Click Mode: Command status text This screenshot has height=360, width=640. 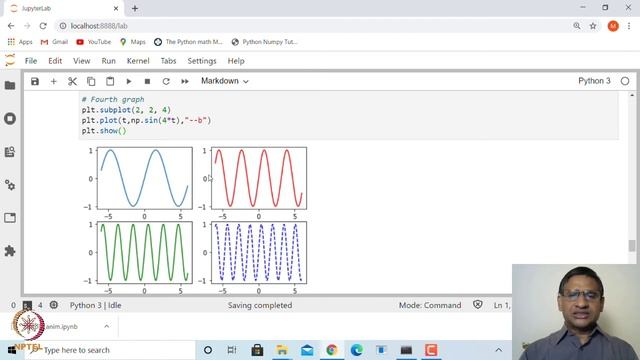(430, 305)
